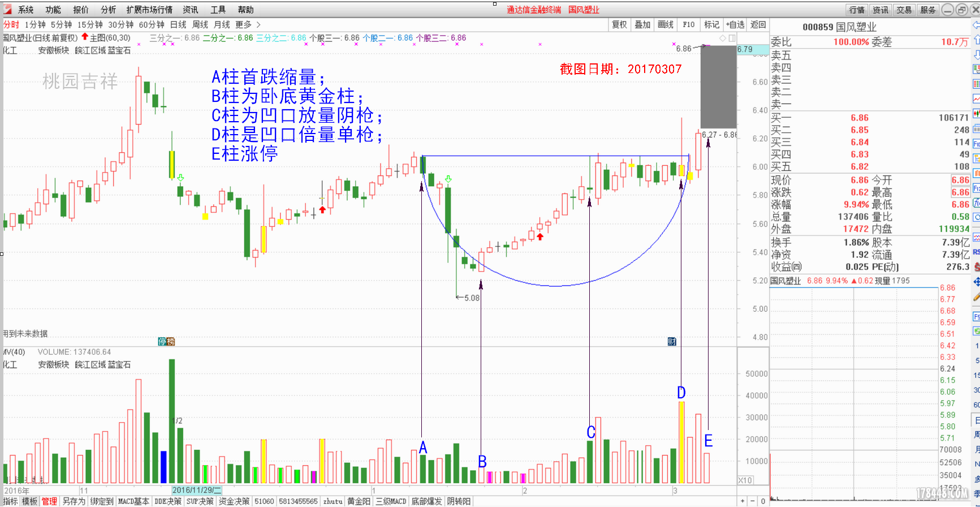
Task: Expand the 更多 periods dropdown
Action: pyautogui.click(x=248, y=24)
